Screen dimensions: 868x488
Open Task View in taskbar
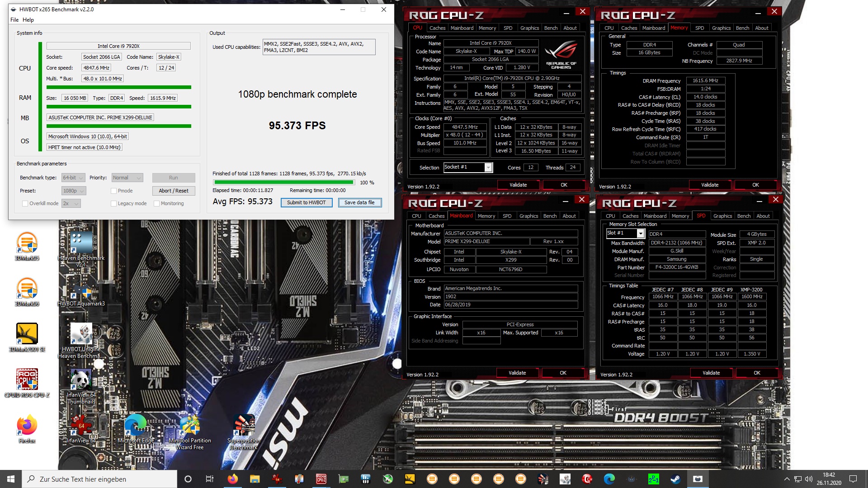tap(210, 479)
